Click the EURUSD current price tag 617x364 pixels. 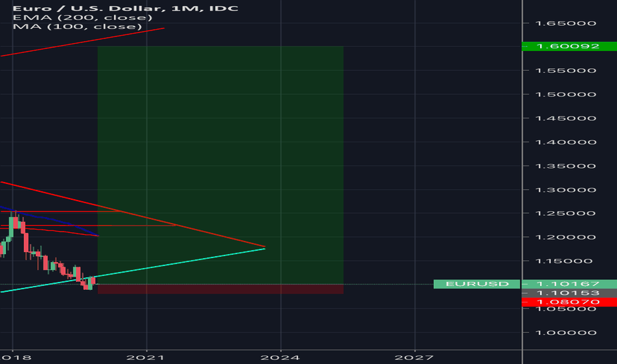click(477, 284)
